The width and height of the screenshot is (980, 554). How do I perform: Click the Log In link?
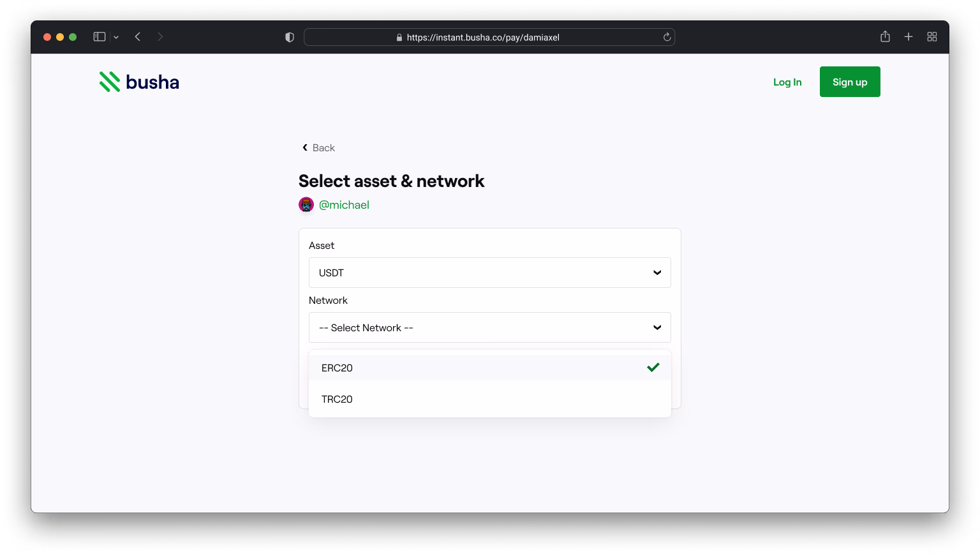[x=787, y=82]
